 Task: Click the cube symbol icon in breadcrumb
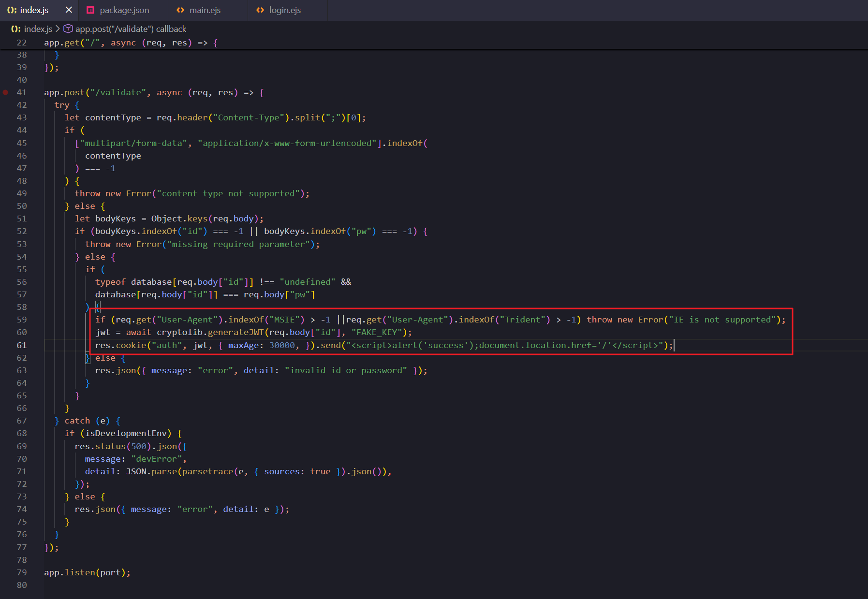(68, 29)
